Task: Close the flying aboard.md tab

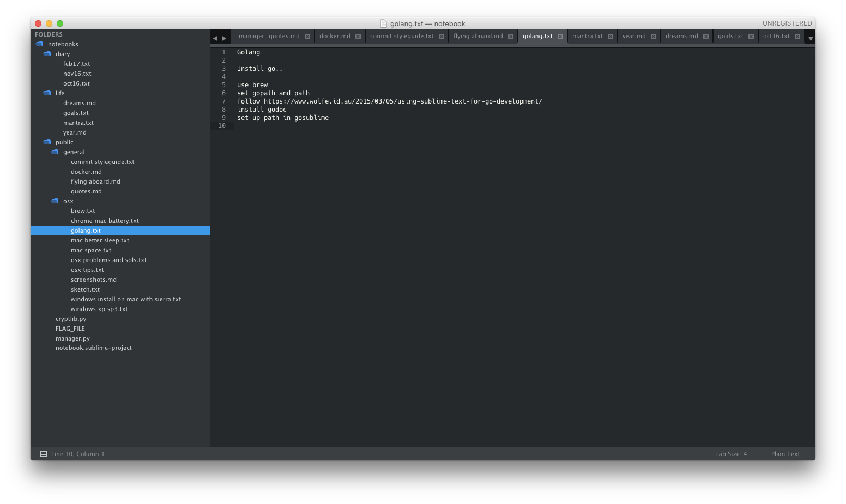Action: 511,37
